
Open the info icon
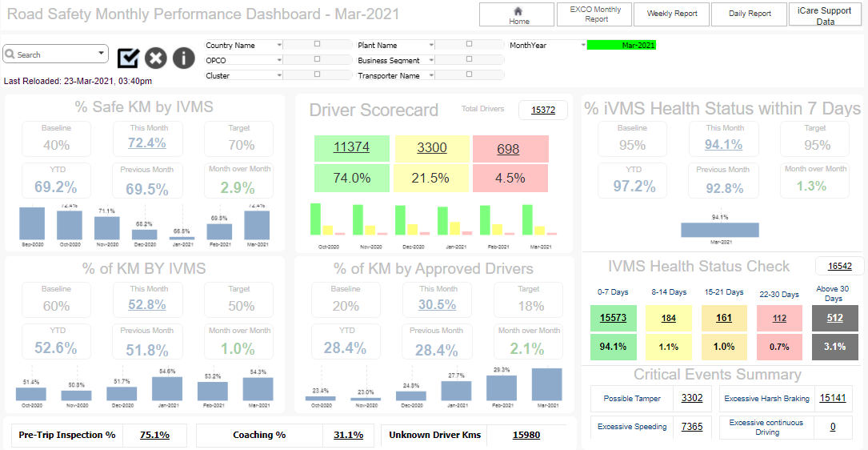184,58
